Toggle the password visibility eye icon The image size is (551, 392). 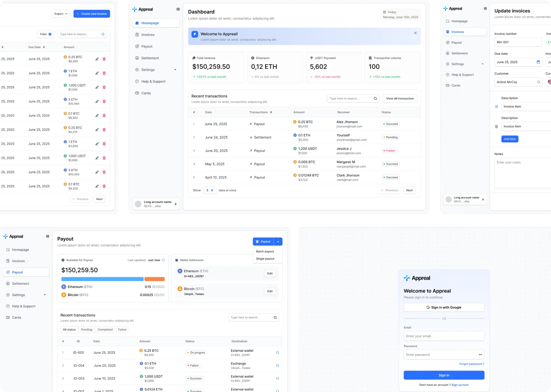(x=480, y=354)
